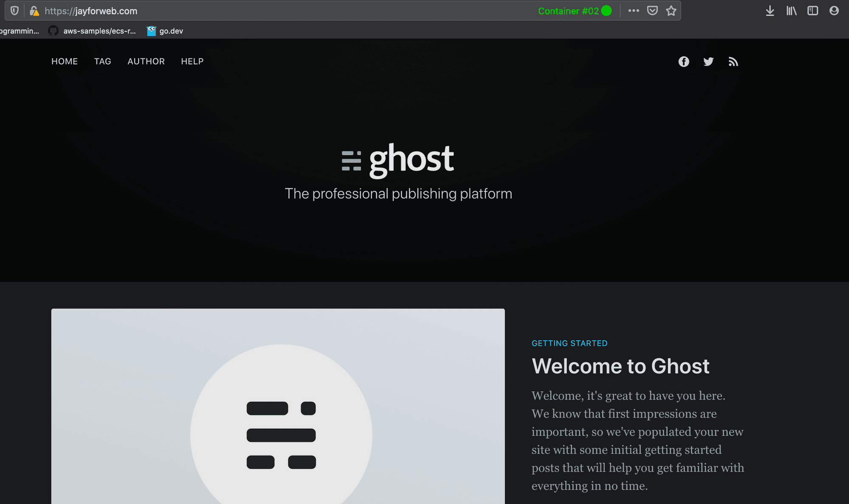The width and height of the screenshot is (849, 504).
Task: Open the AUTHOR page
Action: pyautogui.click(x=146, y=61)
